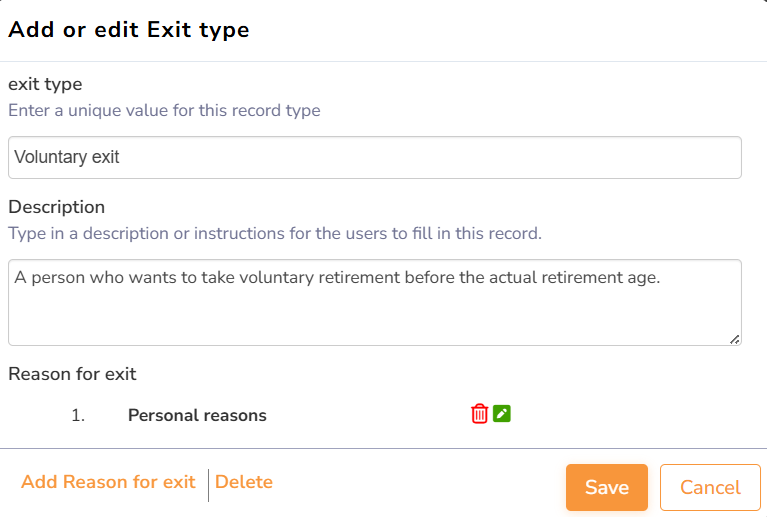
Task: Select the Personal reasons list item
Action: 197,415
